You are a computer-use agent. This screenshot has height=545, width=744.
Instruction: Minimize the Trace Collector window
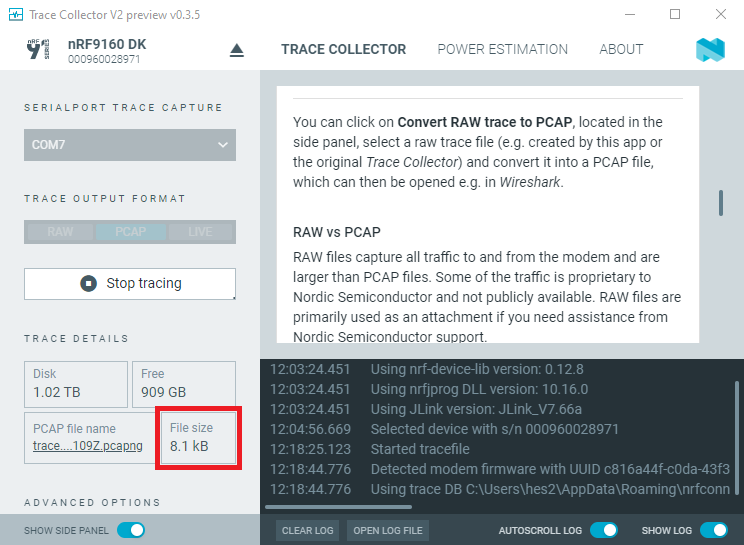click(x=630, y=15)
